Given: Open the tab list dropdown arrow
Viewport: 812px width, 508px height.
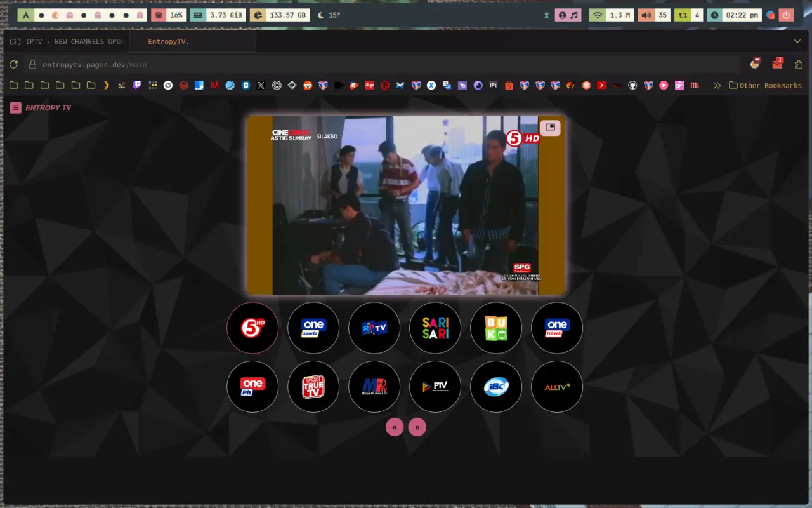Looking at the screenshot, I should pos(797,41).
